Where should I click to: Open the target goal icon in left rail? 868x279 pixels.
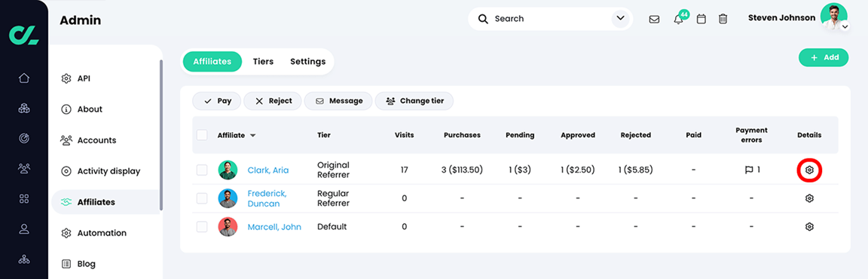pyautogui.click(x=24, y=138)
